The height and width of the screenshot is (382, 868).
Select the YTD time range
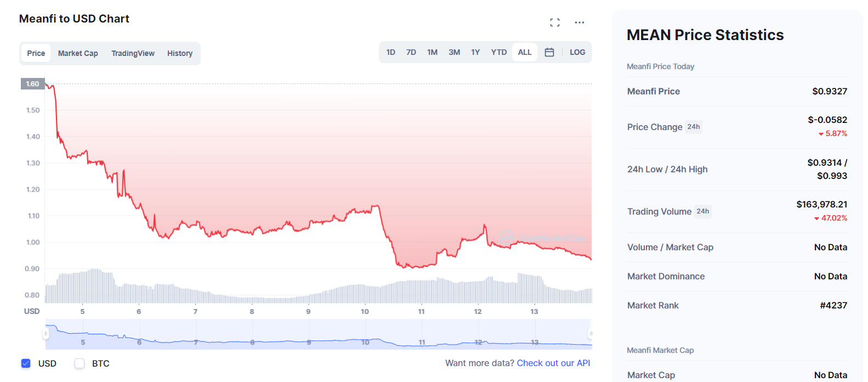pyautogui.click(x=499, y=52)
